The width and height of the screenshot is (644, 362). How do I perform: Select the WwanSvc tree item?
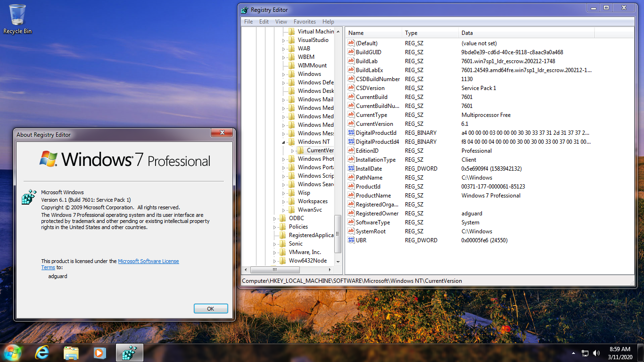(x=310, y=210)
